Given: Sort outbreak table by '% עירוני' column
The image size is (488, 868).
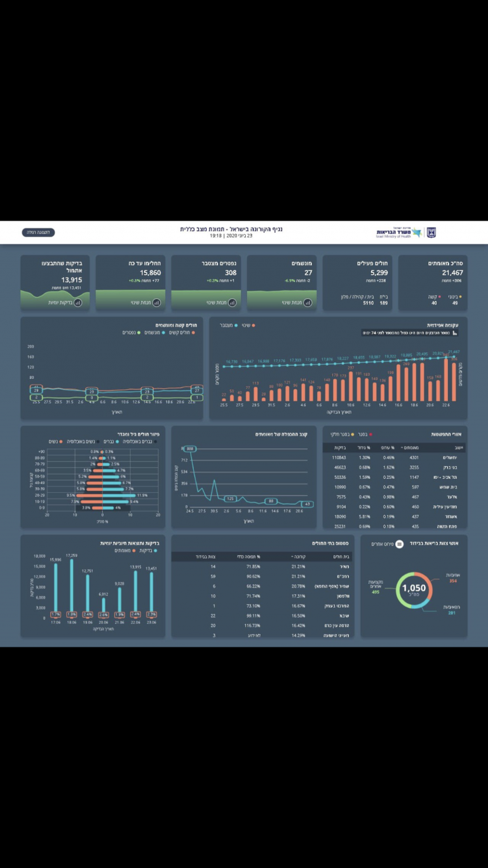Looking at the screenshot, I should coord(388,447).
